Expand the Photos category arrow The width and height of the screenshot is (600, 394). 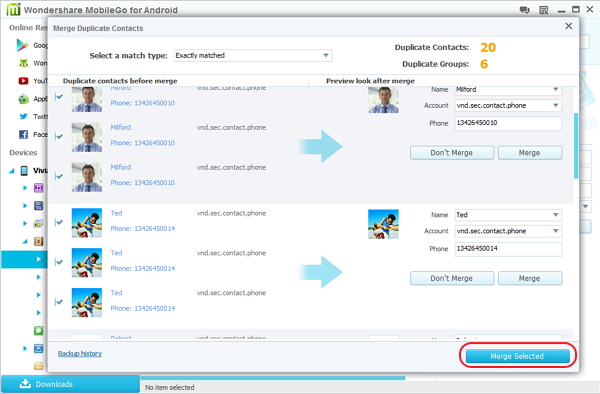[x=25, y=223]
